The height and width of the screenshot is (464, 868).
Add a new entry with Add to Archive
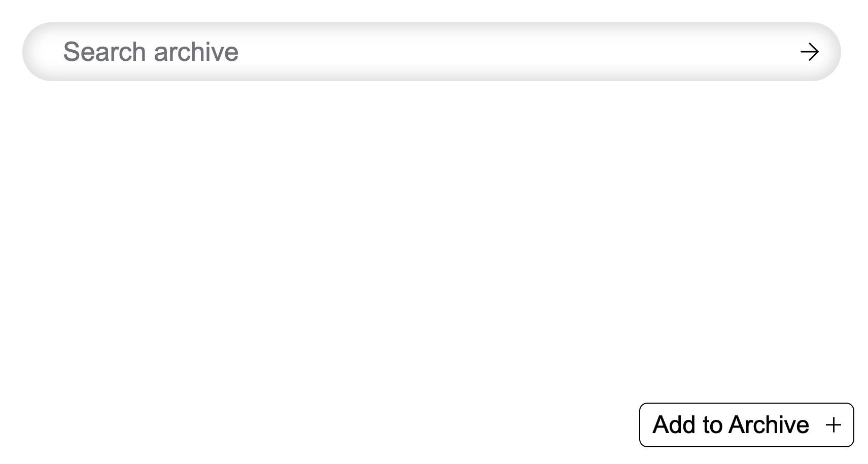click(x=746, y=425)
